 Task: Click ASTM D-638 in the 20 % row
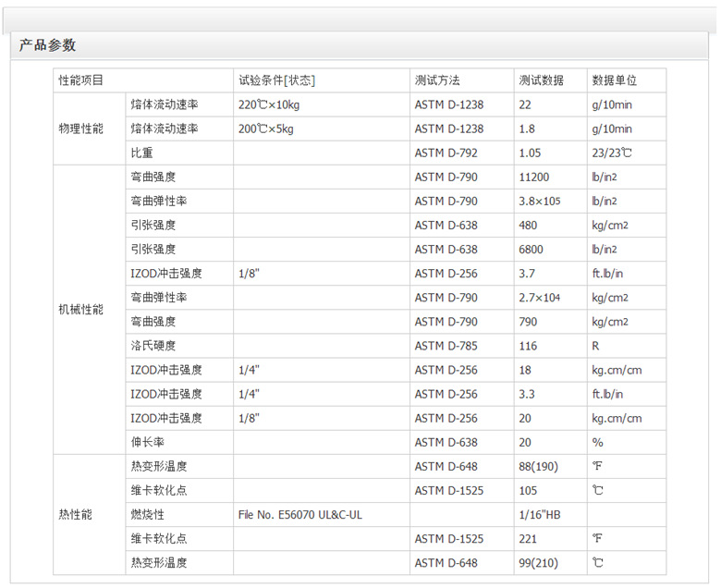point(461,443)
